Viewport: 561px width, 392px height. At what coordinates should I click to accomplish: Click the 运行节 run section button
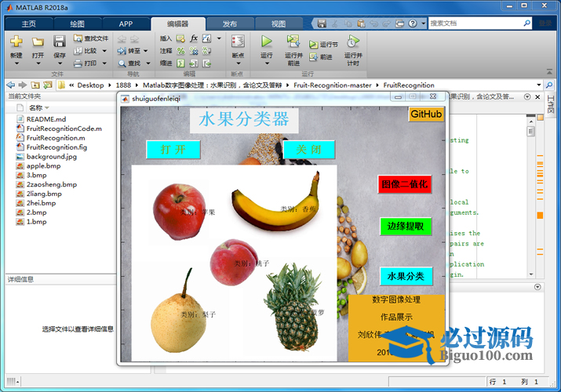click(x=324, y=45)
